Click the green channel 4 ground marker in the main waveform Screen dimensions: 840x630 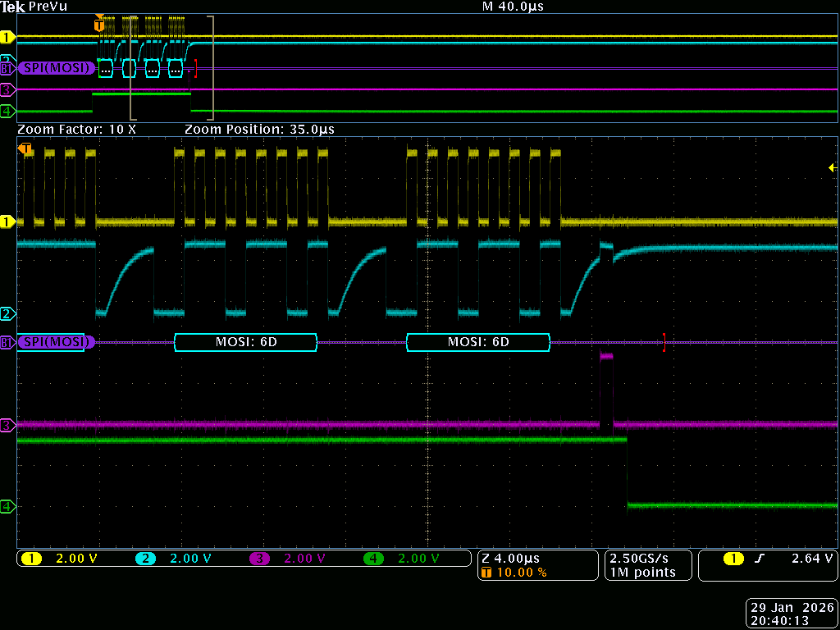point(8,507)
